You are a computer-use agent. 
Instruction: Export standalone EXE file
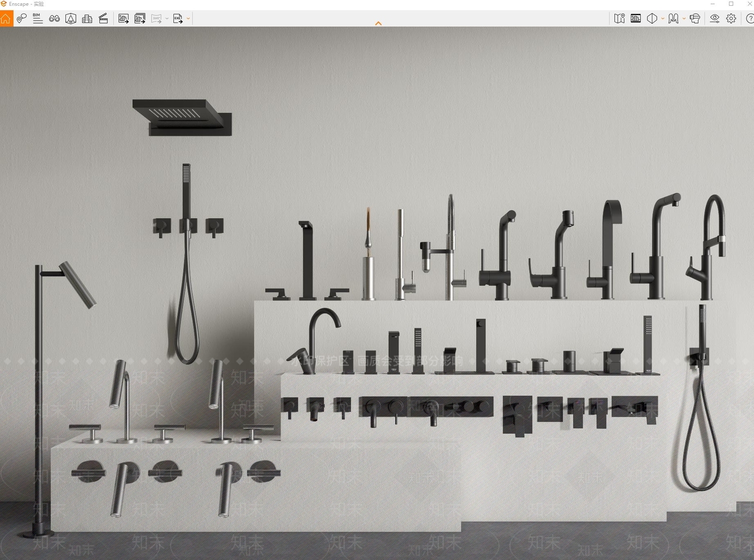tap(178, 18)
